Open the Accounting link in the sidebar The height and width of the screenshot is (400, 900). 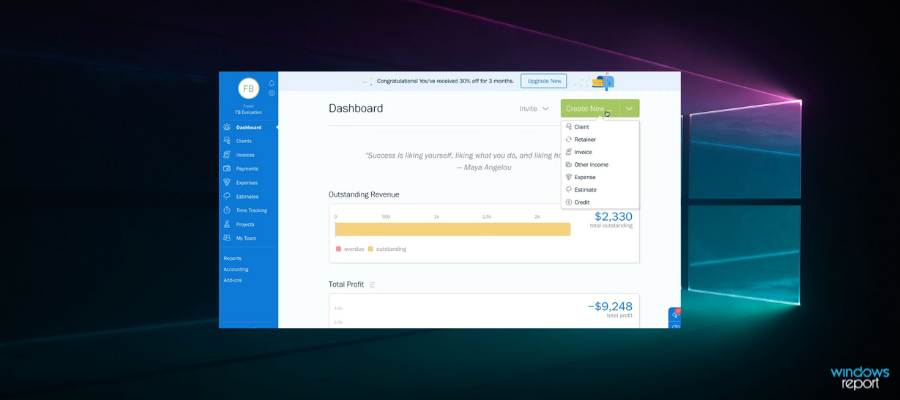coord(236,269)
